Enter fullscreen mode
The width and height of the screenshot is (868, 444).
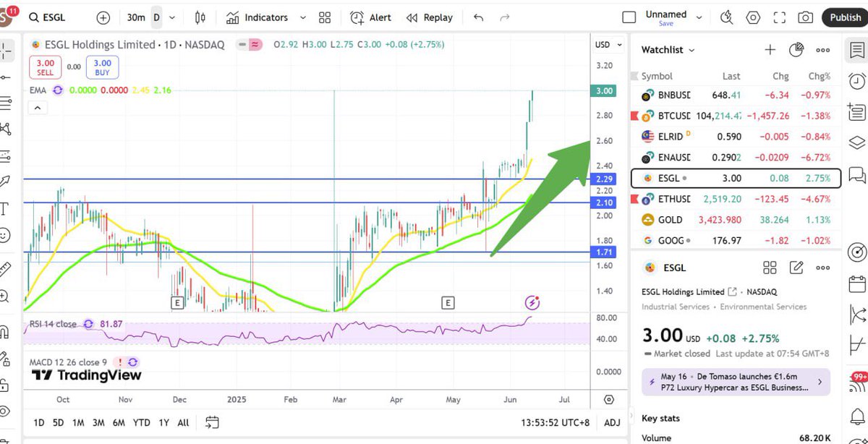point(779,17)
